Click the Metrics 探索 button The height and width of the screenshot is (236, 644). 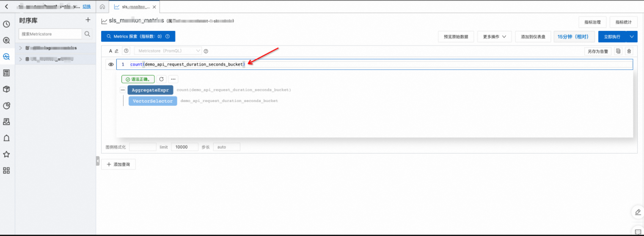(x=138, y=36)
